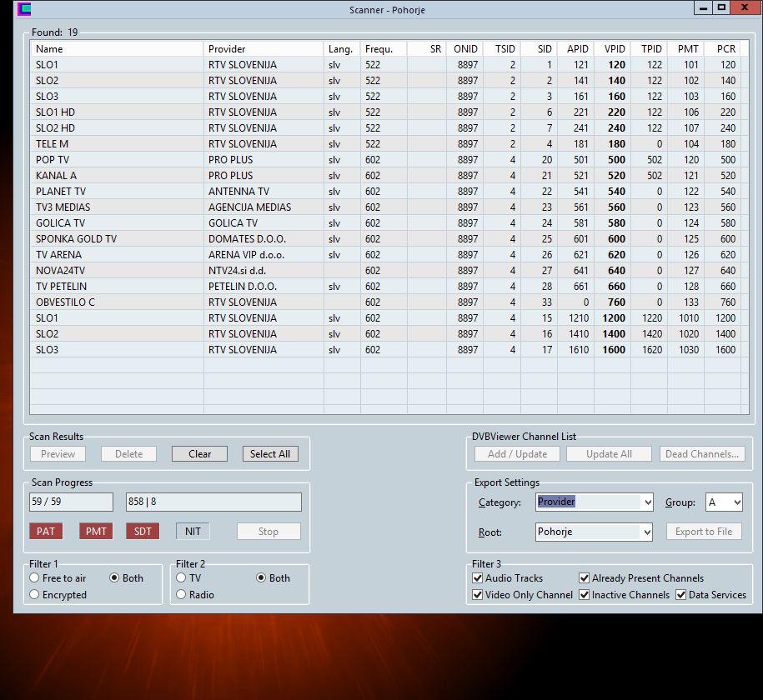Click the SID column header
The width and height of the screenshot is (763, 700).
point(539,49)
